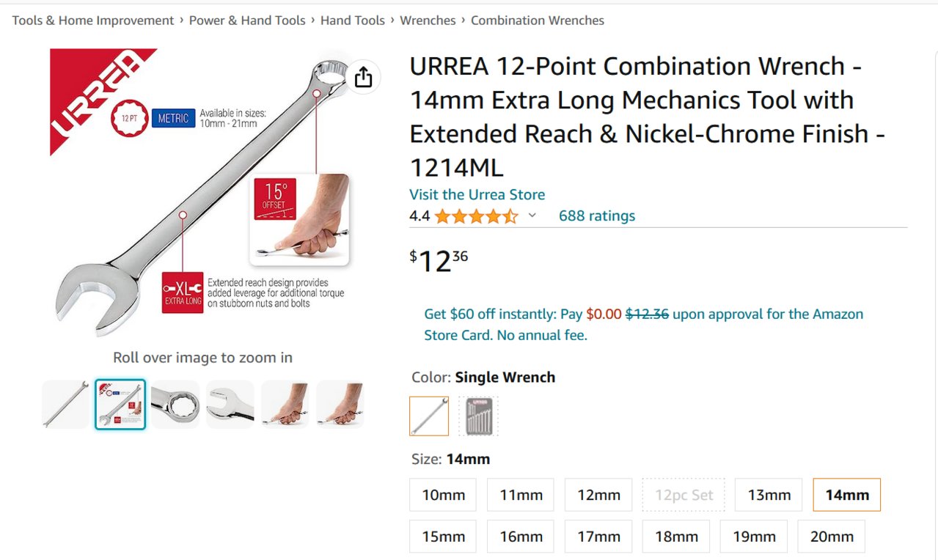This screenshot has height=560, width=938.
Task: Pick the 20mm size button
Action: tap(832, 537)
